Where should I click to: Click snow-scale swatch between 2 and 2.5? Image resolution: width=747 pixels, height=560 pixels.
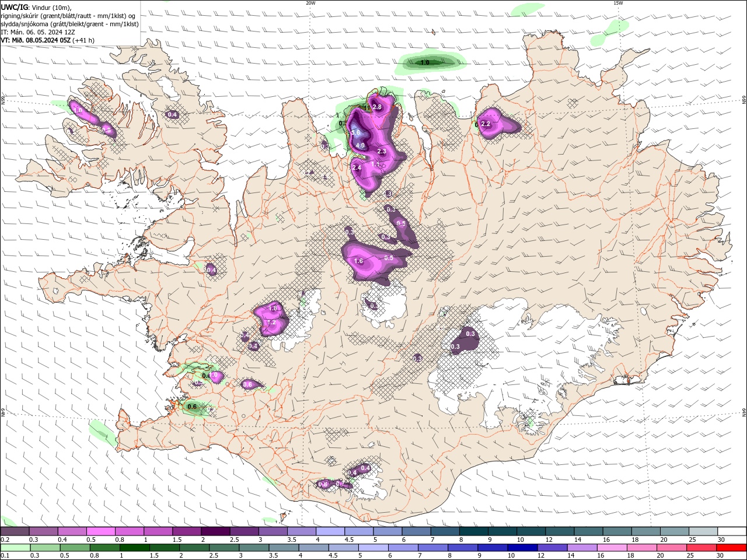click(x=214, y=531)
